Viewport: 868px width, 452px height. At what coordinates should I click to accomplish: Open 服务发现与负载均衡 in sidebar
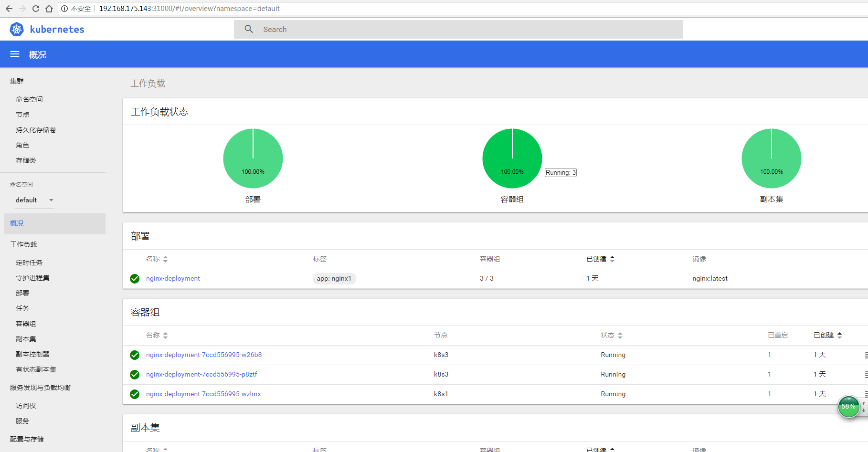(40, 388)
